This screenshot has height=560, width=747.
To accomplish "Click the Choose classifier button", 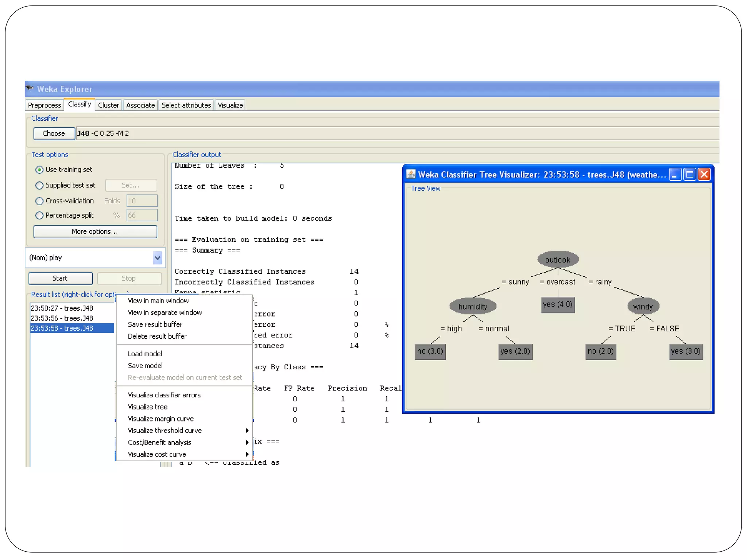I will pyautogui.click(x=54, y=133).
